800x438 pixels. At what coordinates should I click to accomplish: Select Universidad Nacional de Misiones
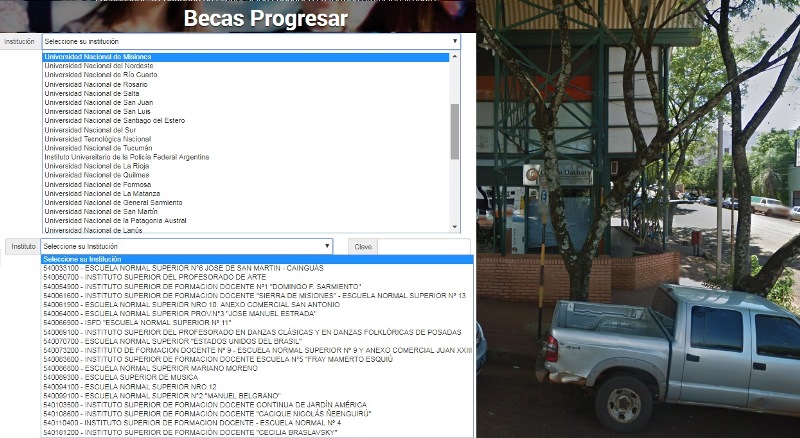coord(98,57)
